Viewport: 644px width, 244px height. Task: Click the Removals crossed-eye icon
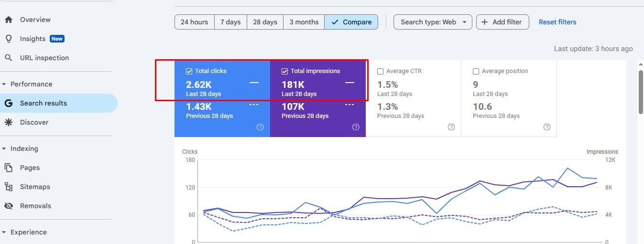pyautogui.click(x=8, y=206)
